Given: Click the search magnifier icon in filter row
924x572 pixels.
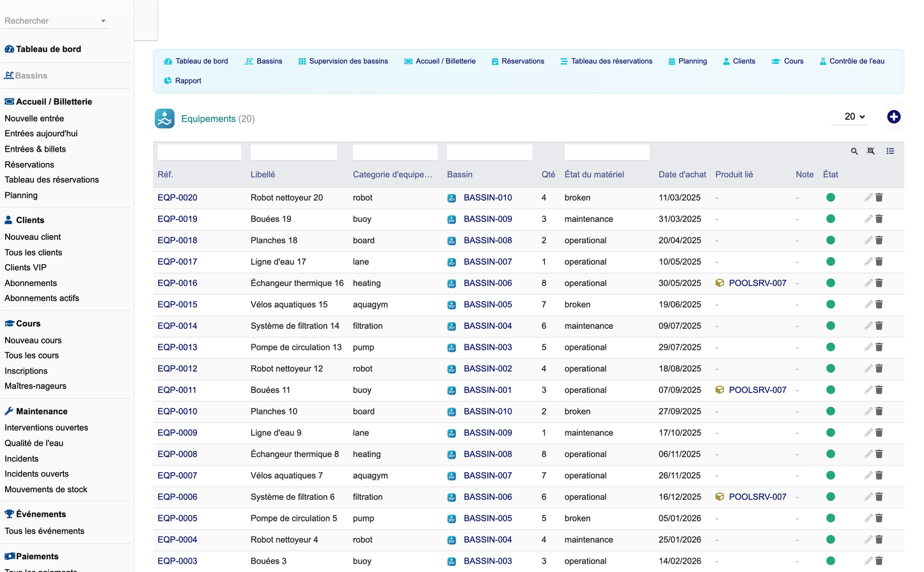Looking at the screenshot, I should [854, 151].
